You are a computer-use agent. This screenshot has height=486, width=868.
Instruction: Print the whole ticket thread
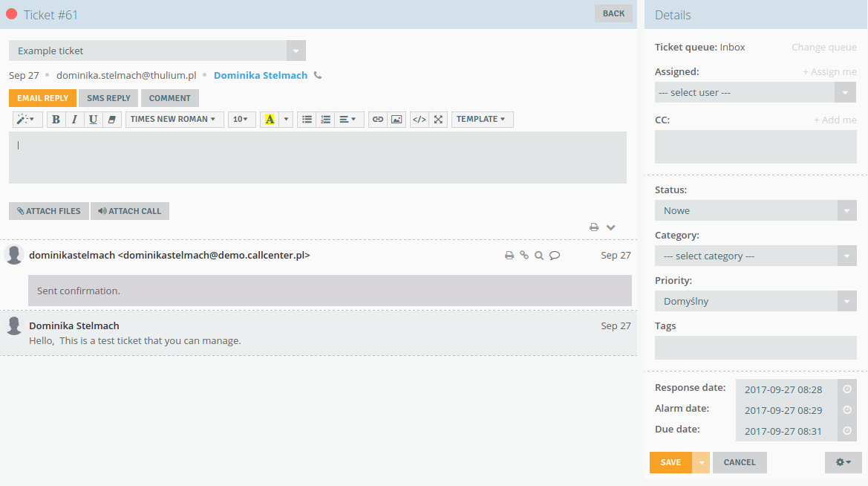594,227
